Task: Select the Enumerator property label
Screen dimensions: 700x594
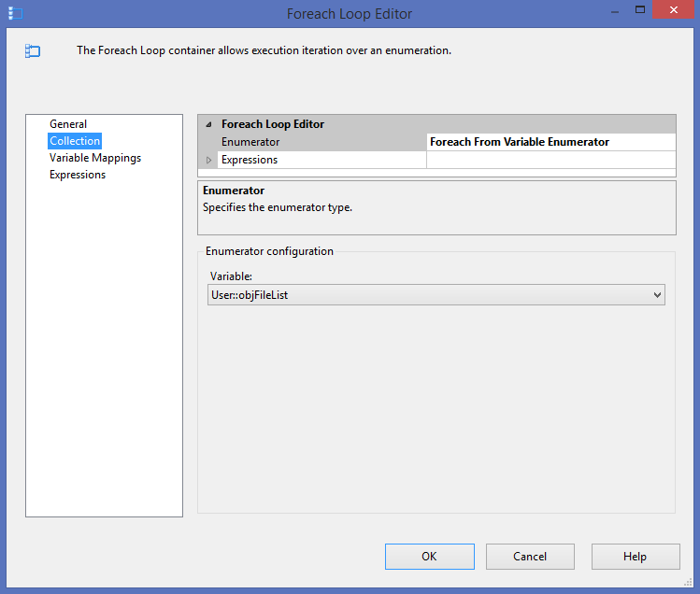Action: point(250,142)
